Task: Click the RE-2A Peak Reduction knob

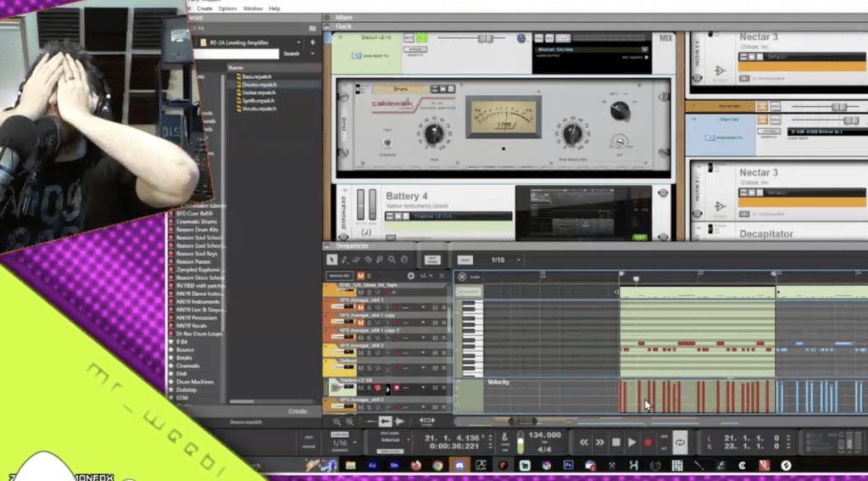Action: pyautogui.click(x=572, y=133)
